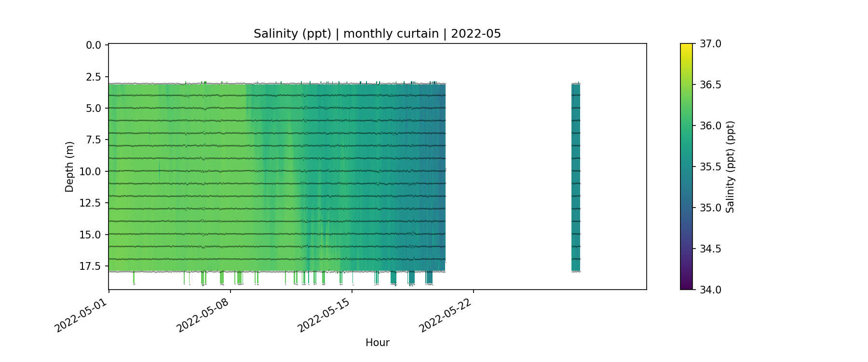Viewport: 868px width, 362px height.
Task: Click the 2.5 depth tick label
Action: (94, 77)
